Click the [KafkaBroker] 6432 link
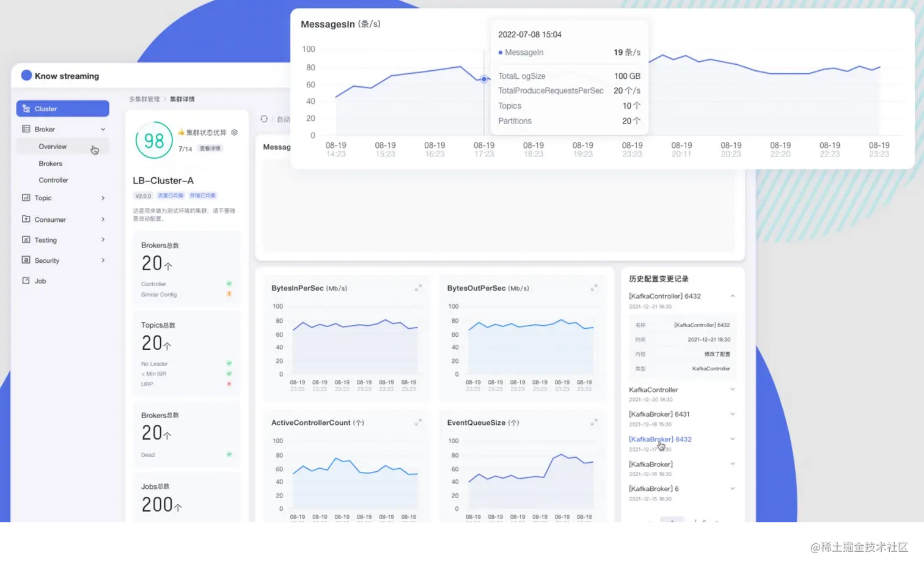This screenshot has width=924, height=569. 660,439
